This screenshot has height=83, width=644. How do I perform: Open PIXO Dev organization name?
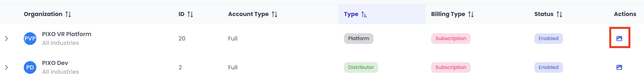pyautogui.click(x=55, y=63)
